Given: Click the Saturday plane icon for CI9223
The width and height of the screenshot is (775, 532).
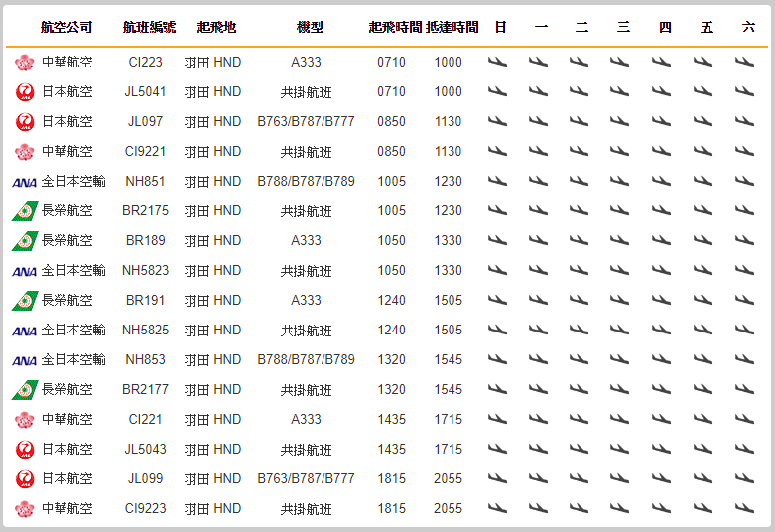Looking at the screenshot, I should point(744,508).
